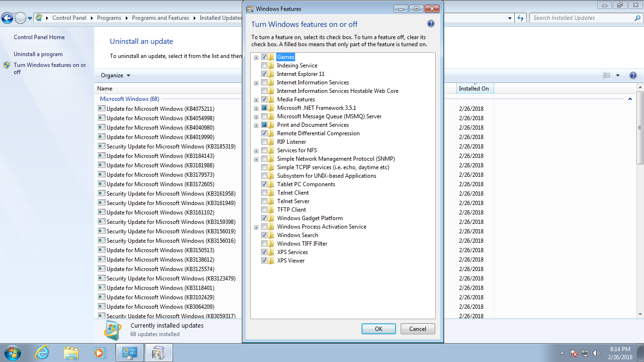
Task: Click the refresh icon next to address bar
Action: click(520, 18)
